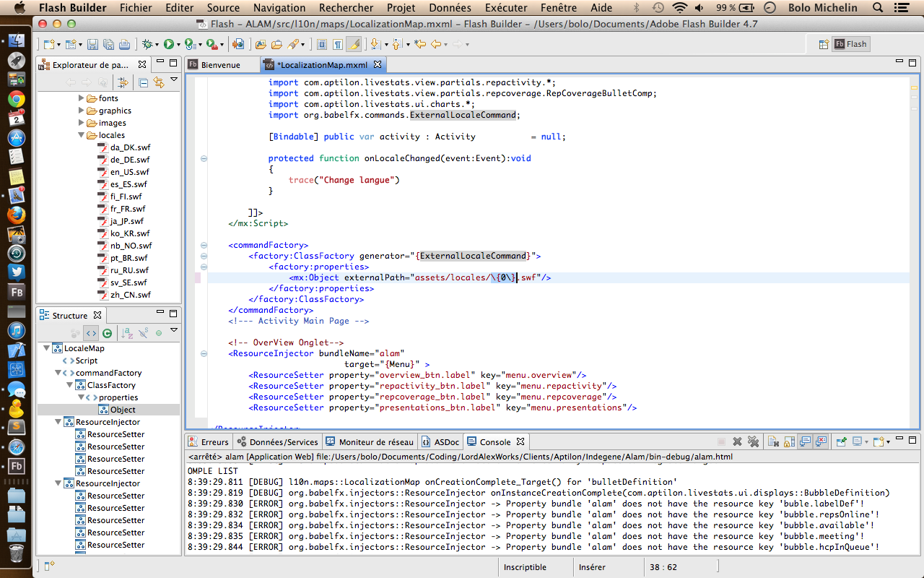
Task: Open the Projet menu
Action: coord(401,8)
